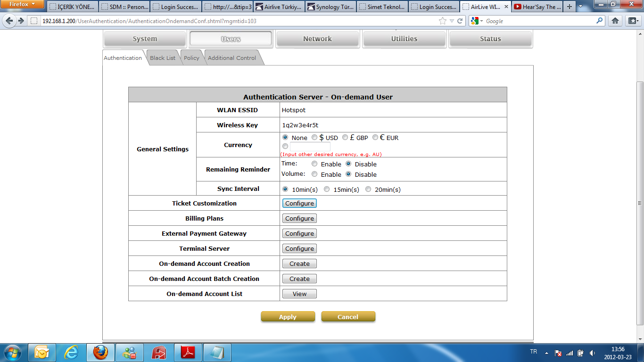Open Internet Explorer from the taskbar
Image resolution: width=644 pixels, height=362 pixels.
71,352
